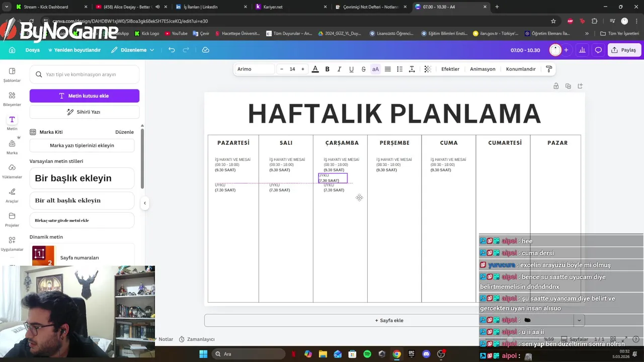644x362 pixels.
Task: Expand the chat overlay dropdown chevron
Action: coord(579,320)
